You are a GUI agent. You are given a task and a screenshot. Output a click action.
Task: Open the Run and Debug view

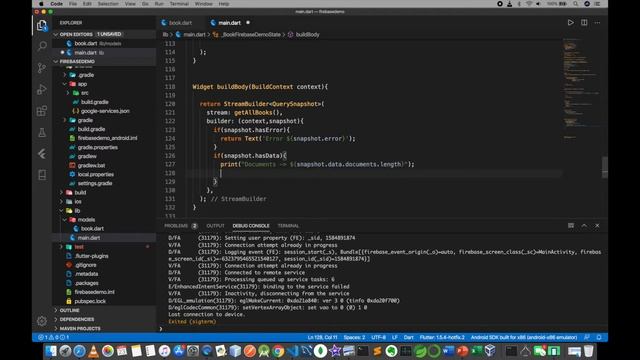tap(42, 89)
